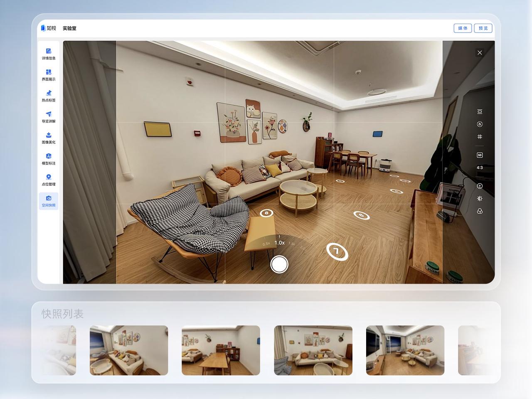Open 详情信息 in the sidebar

49,54
